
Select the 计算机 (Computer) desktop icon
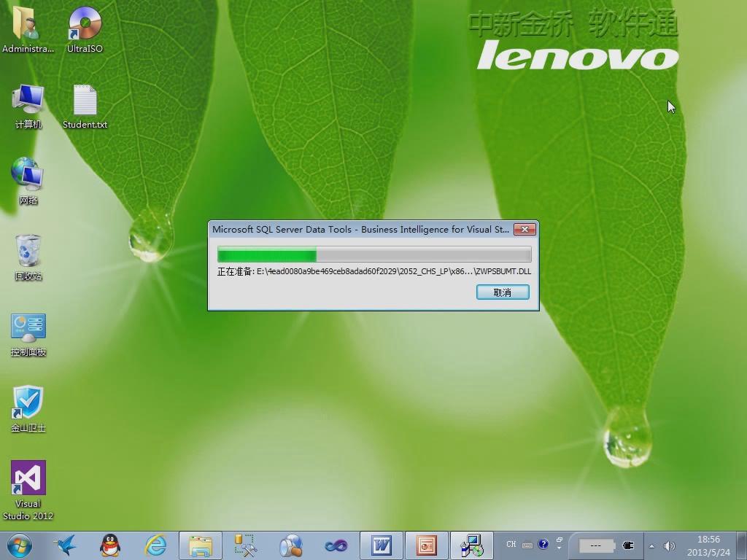tap(28, 106)
